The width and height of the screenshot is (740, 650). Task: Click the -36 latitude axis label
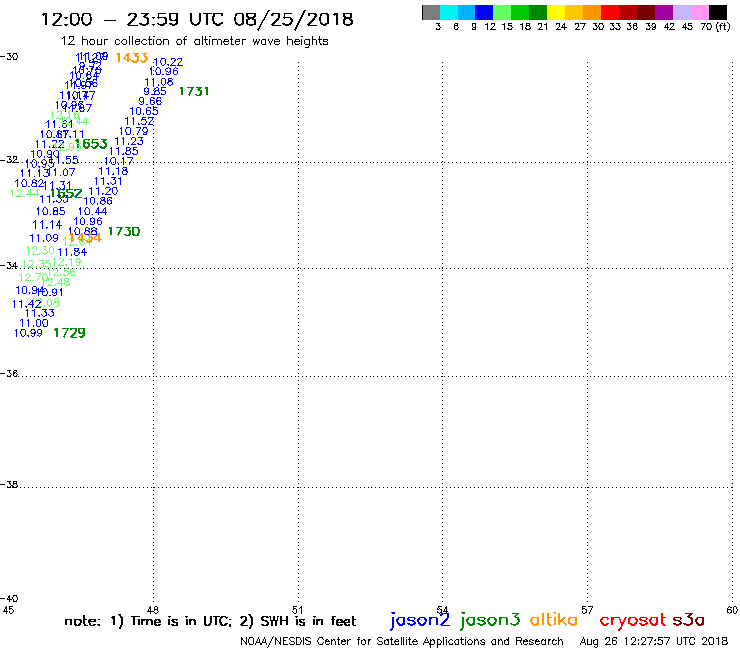click(9, 374)
